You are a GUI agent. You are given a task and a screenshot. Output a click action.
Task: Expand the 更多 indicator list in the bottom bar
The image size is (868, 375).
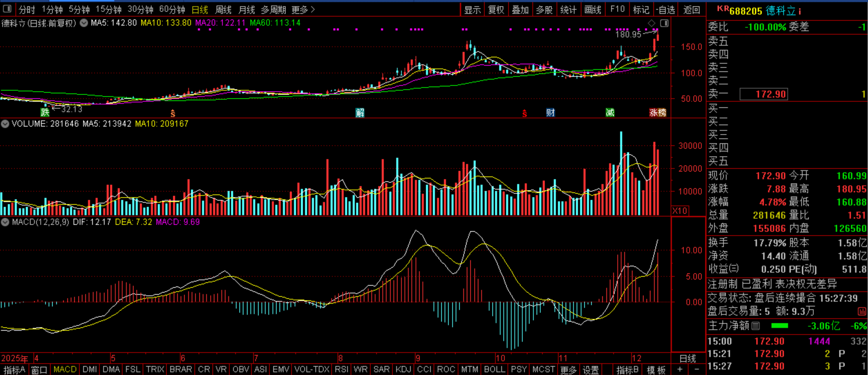568,370
